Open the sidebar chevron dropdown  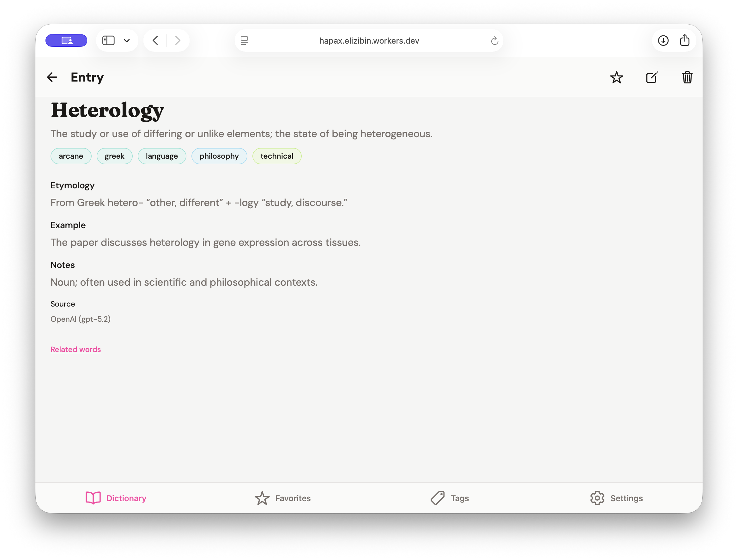tap(126, 40)
